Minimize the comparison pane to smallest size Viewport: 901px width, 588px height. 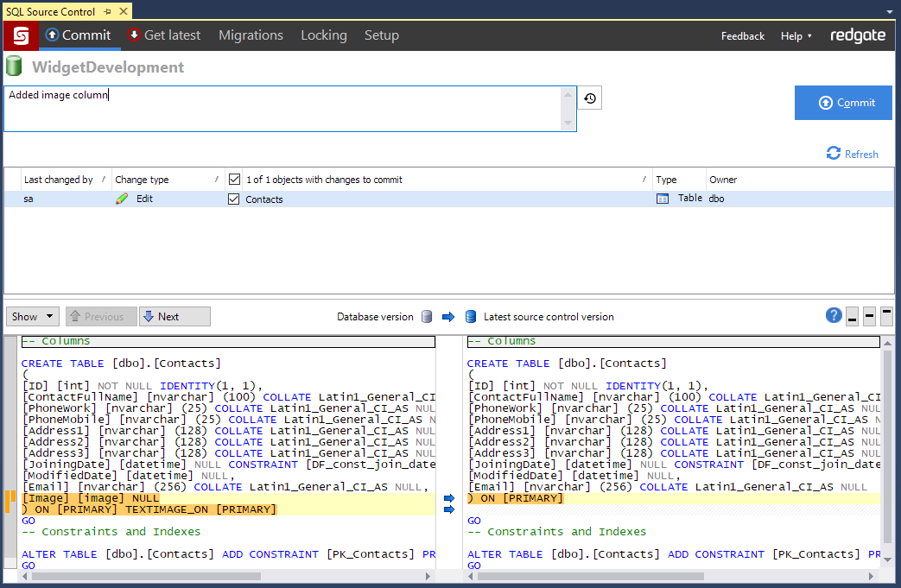(852, 316)
